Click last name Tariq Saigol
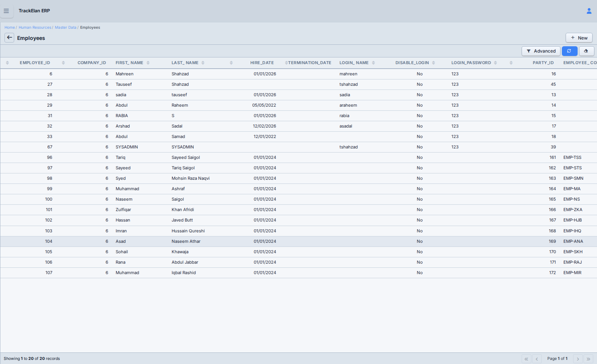597x364 pixels. click(x=183, y=168)
